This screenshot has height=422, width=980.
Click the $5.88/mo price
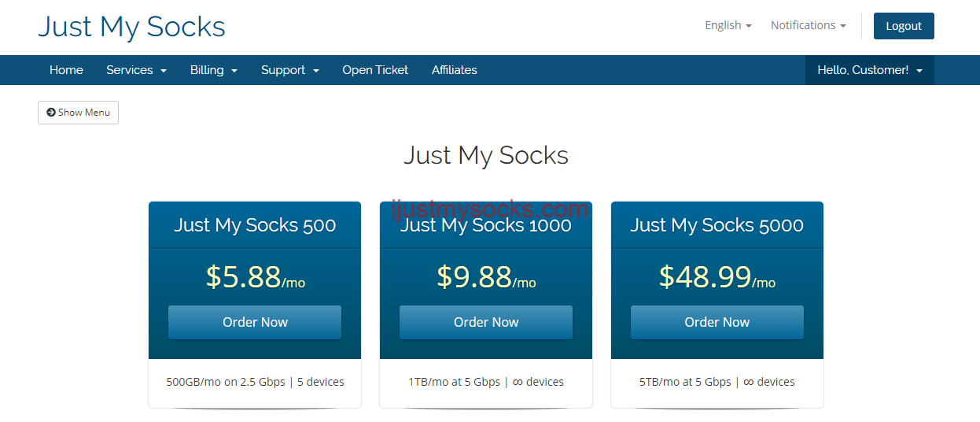point(255,277)
